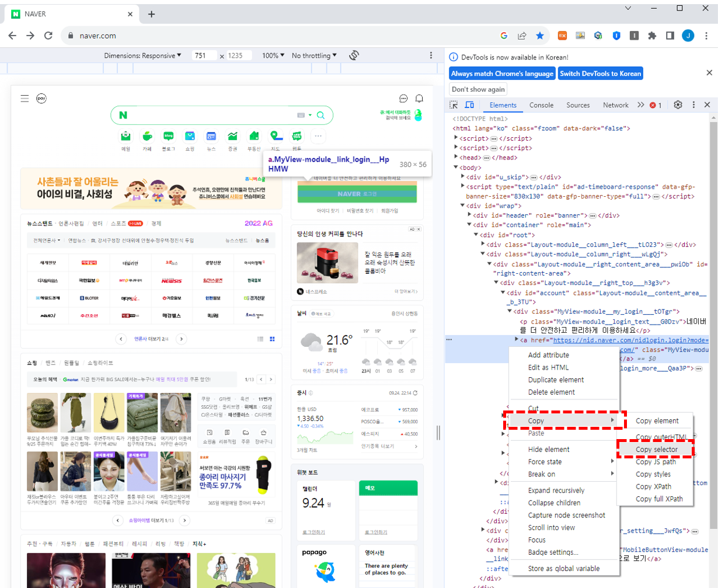
Task: Choose Copy selector in the submenu
Action: [656, 450]
